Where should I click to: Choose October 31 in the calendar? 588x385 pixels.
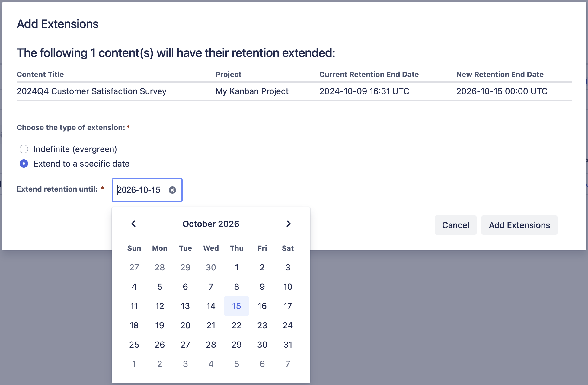(x=288, y=345)
